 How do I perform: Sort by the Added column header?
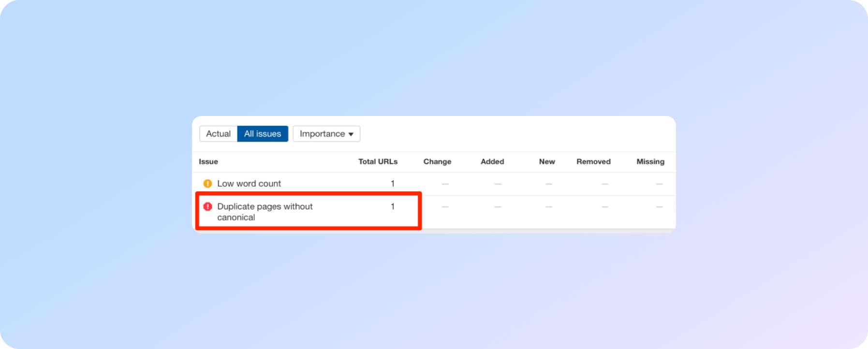(492, 161)
